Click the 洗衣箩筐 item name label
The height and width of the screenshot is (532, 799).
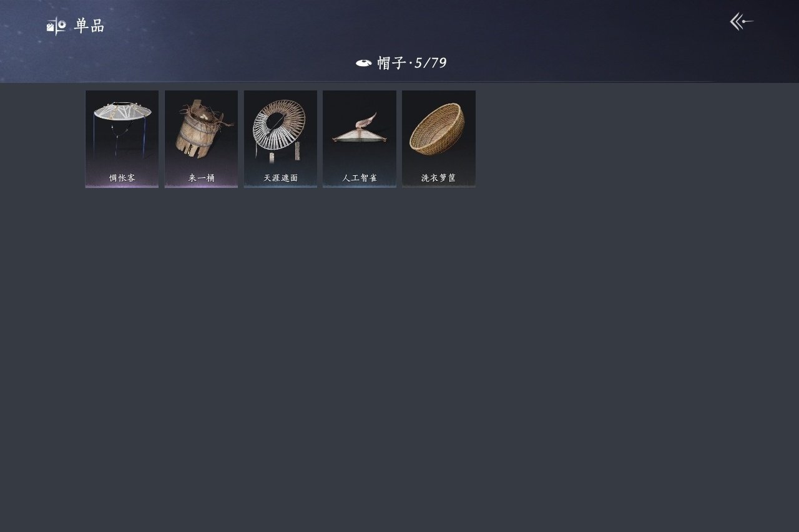438,178
